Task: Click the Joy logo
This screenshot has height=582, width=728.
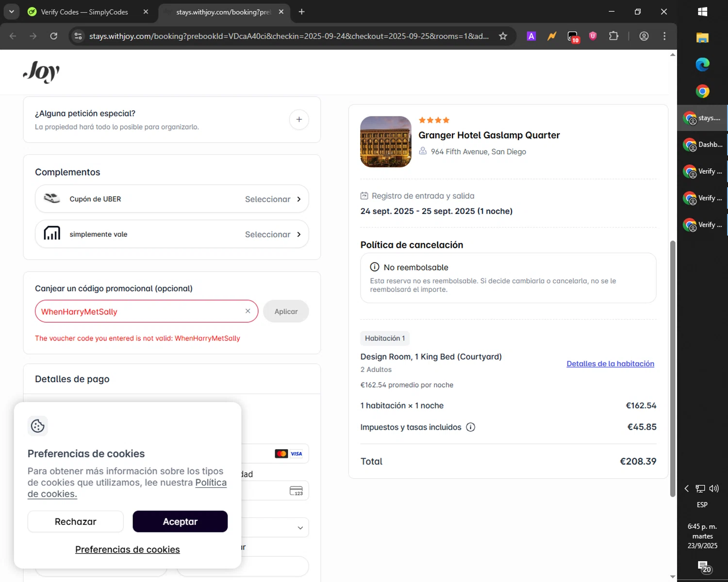Action: (41, 72)
